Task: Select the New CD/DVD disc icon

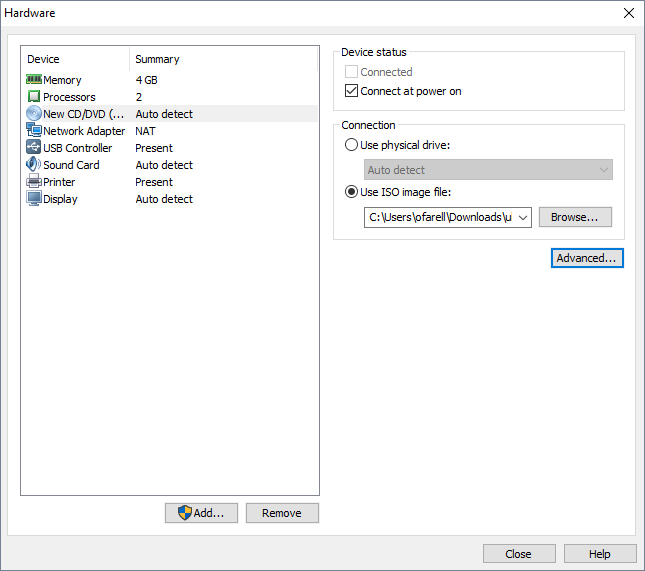Action: pyautogui.click(x=33, y=114)
